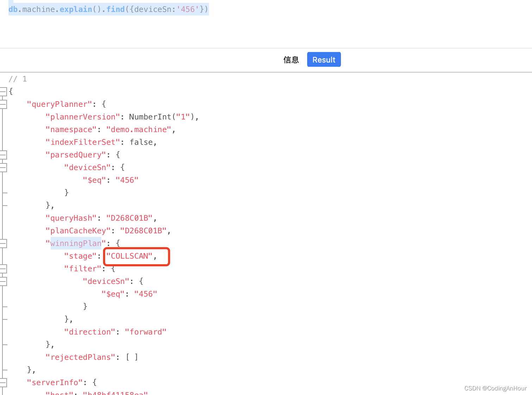Collapse the queryPlanner object
532x395 pixels.
[3, 104]
